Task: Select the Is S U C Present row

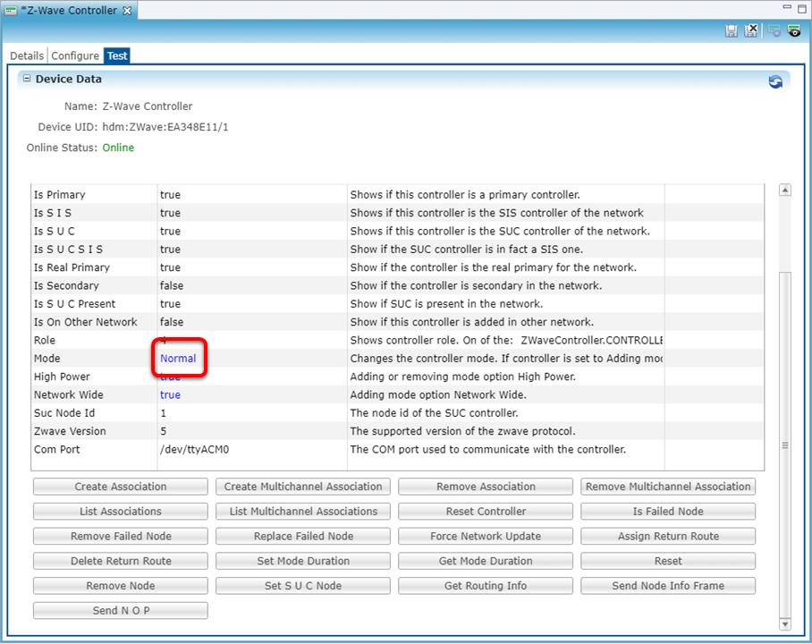Action: click(398, 303)
